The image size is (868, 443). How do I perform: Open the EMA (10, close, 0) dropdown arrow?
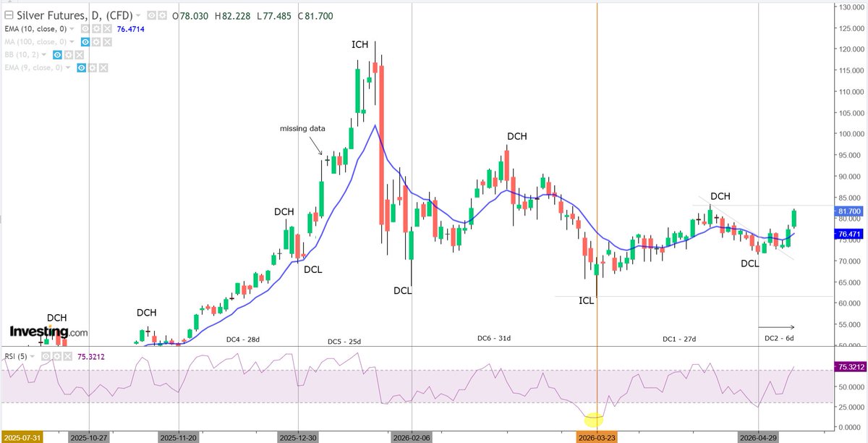(72, 29)
